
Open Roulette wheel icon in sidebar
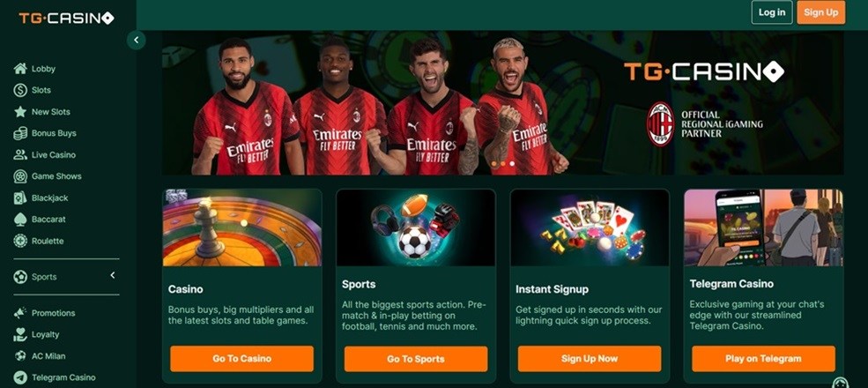point(20,241)
